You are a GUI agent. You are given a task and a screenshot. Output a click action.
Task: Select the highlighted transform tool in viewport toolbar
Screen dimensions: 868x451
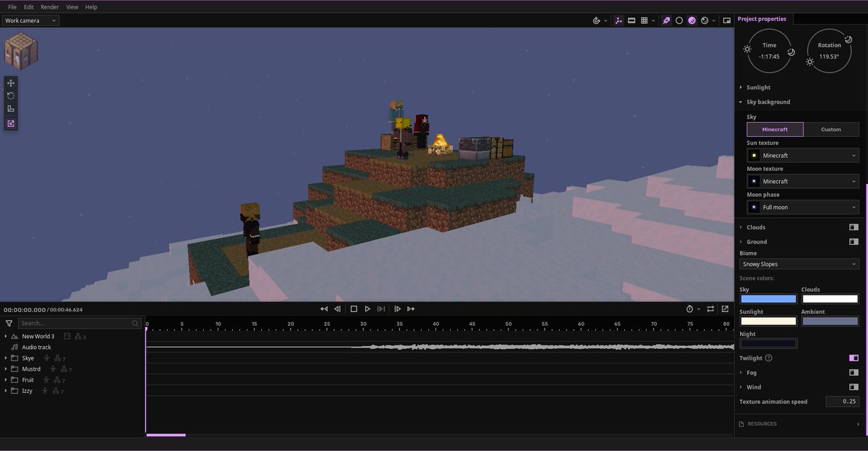(11, 123)
